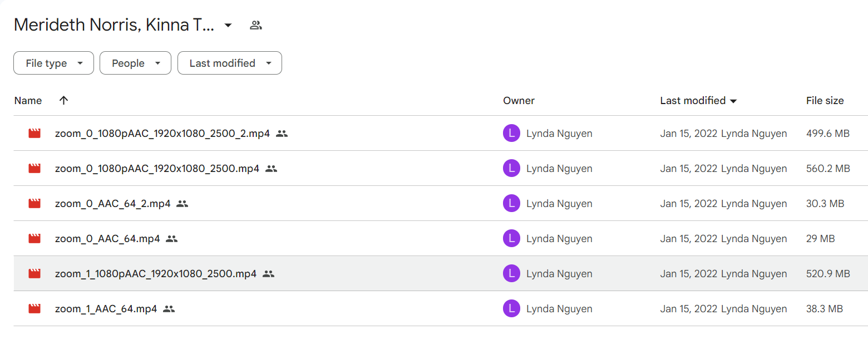Click owner avatar in zoom_0_AAC_64_2.mp4 row
868x354 pixels.
(511, 204)
